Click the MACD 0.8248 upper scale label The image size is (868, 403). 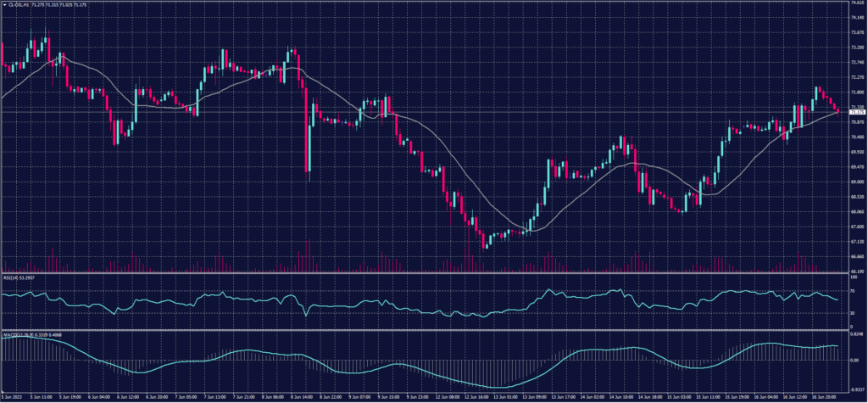[857, 335]
